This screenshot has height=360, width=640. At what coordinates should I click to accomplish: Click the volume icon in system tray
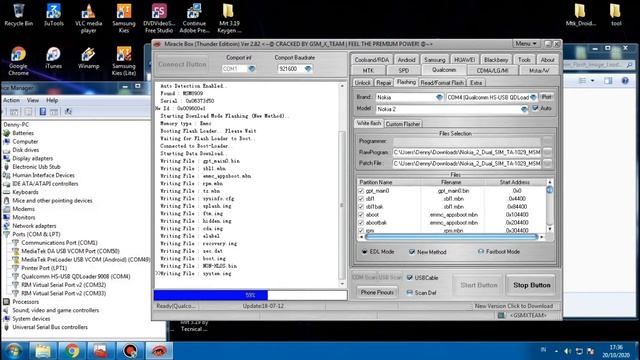click(567, 351)
